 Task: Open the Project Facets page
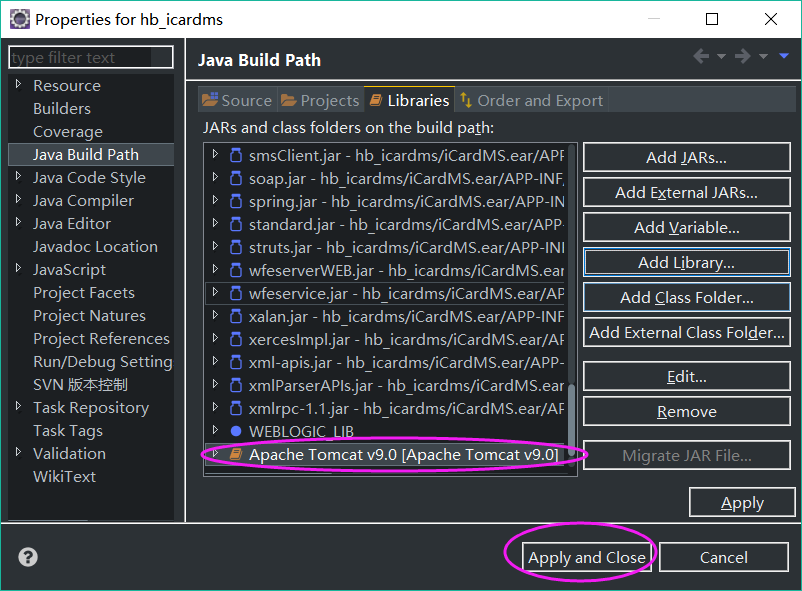click(84, 293)
